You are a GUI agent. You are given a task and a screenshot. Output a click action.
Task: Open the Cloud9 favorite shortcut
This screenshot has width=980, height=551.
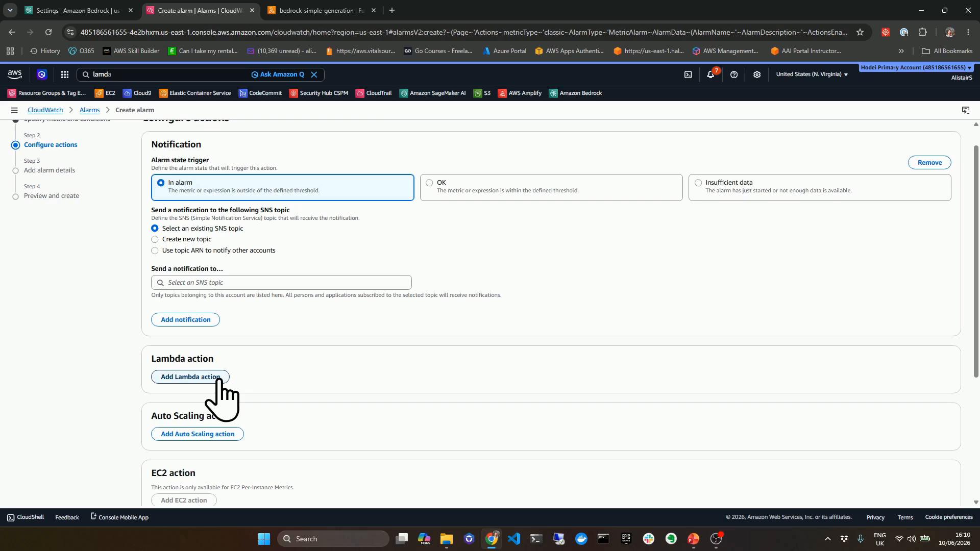point(137,93)
